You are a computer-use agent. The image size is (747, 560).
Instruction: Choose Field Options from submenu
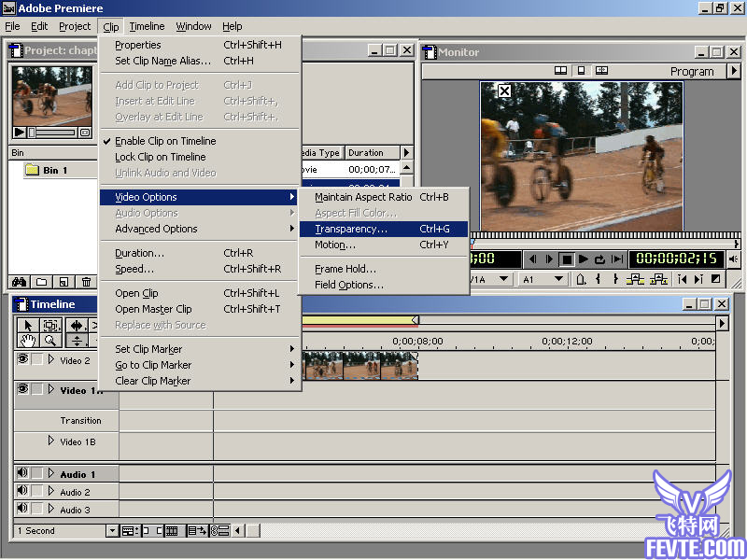point(384,285)
